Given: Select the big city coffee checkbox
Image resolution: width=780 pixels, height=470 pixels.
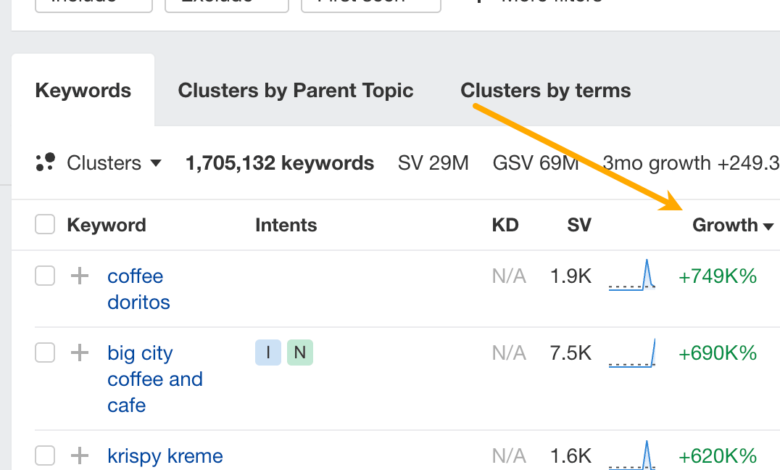Looking at the screenshot, I should coord(45,353).
